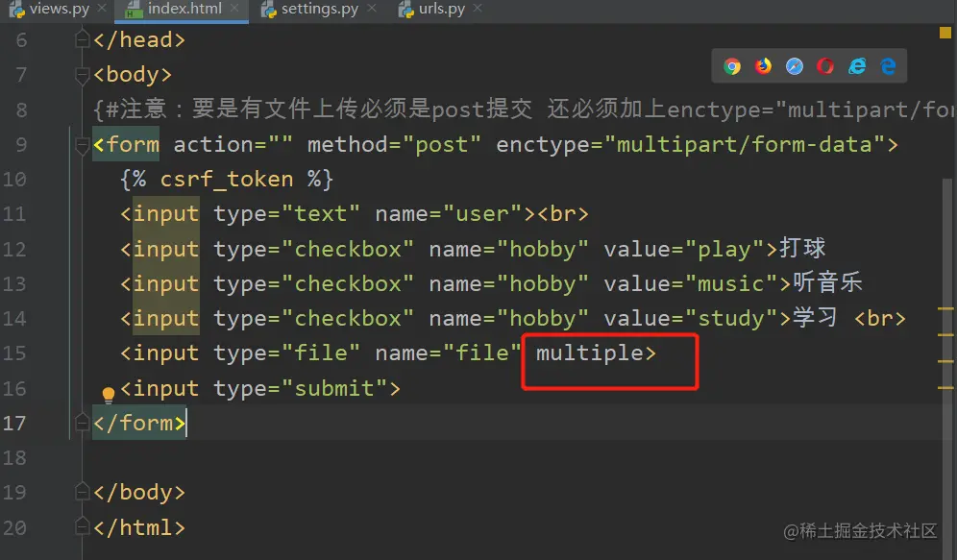Click the fold arrow beside the closing form tag
The height and width of the screenshot is (560, 957).
(83, 423)
